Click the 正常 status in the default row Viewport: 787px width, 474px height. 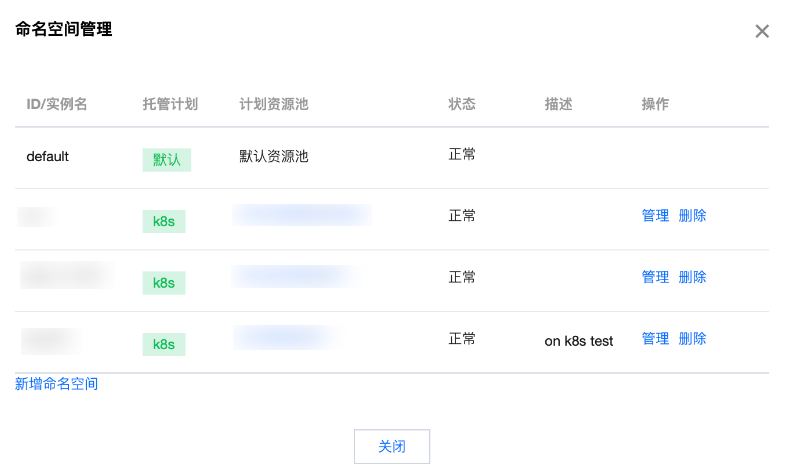[x=462, y=154]
